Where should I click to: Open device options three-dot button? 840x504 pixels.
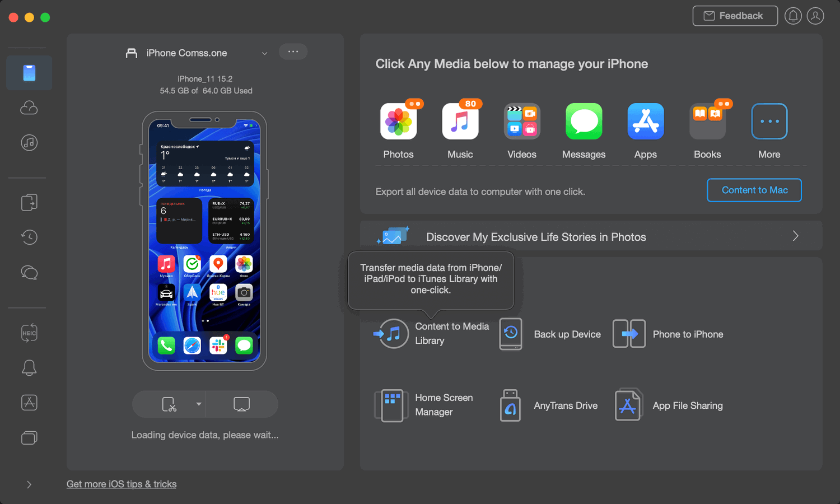[x=293, y=52]
